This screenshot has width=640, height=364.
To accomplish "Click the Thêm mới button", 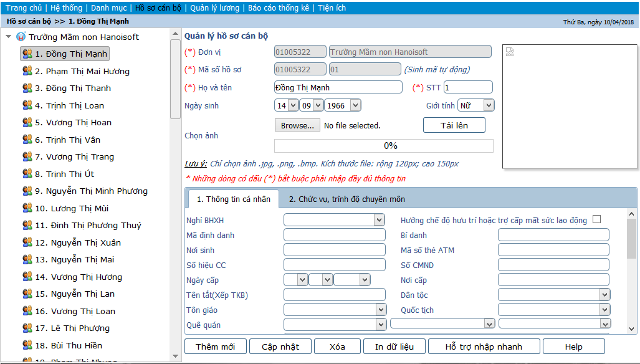I will 216,347.
